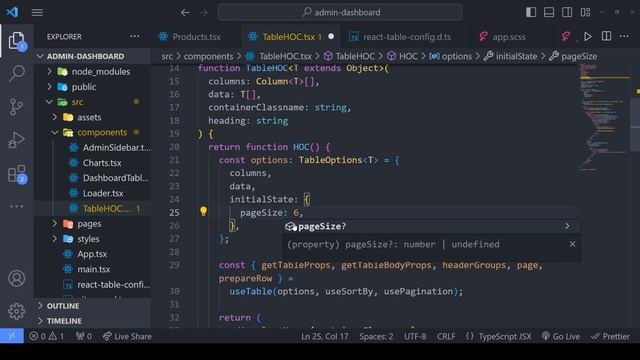Image resolution: width=640 pixels, height=360 pixels.
Task: Close the pageSize hover details
Action: pos(572,244)
